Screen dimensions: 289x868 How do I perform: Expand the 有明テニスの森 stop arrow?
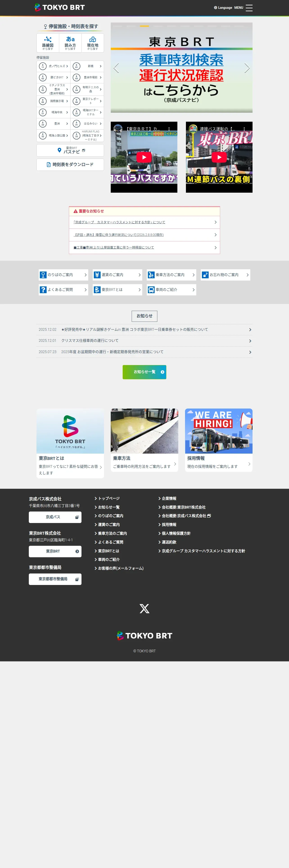point(101,89)
